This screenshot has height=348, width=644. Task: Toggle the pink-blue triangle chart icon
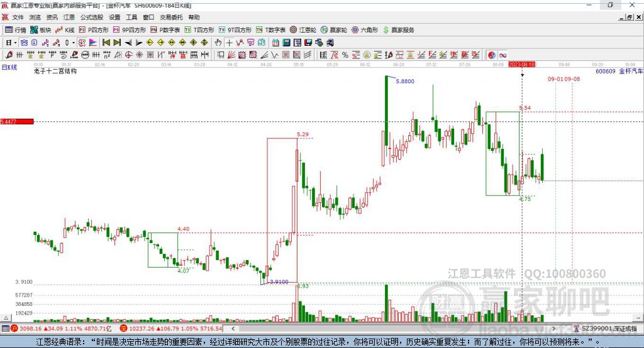(93, 43)
